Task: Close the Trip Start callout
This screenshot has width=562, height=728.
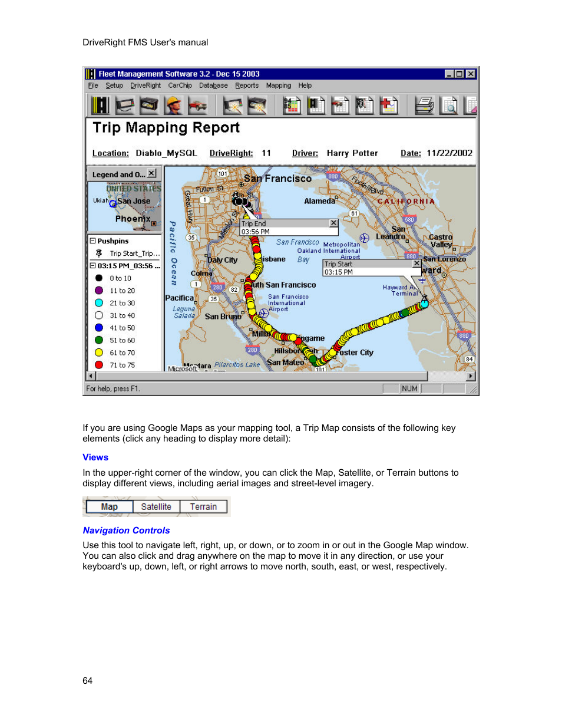Action: point(416,263)
